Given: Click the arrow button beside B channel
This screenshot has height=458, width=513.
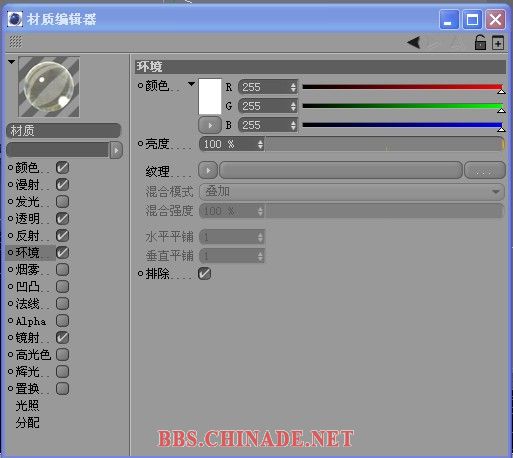Looking at the screenshot, I should 210,125.
